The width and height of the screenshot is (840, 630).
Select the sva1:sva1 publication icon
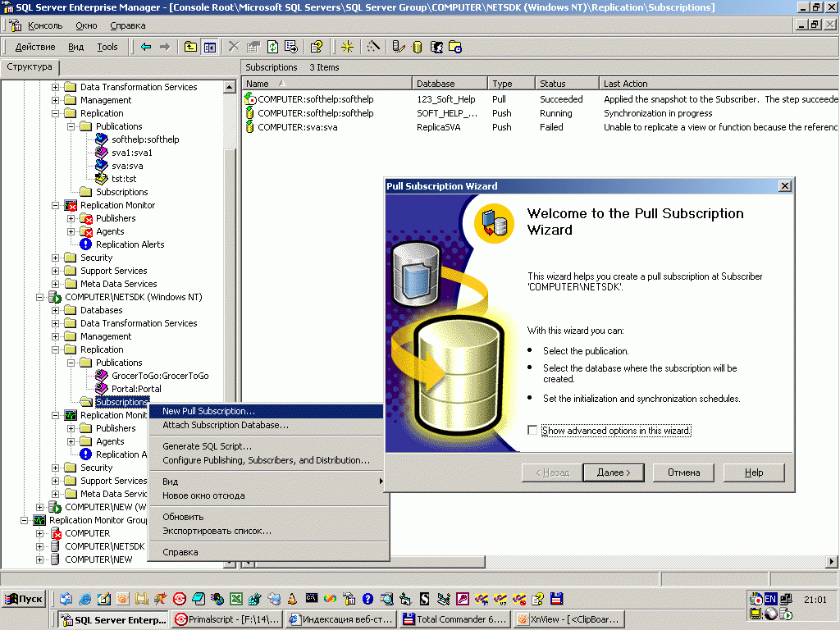(x=101, y=152)
